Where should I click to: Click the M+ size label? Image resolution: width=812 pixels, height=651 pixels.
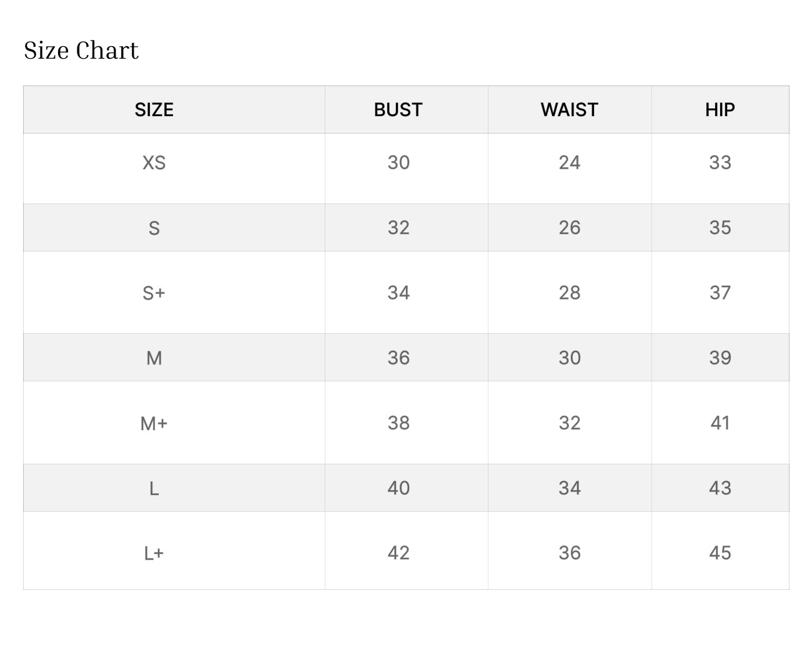(154, 423)
